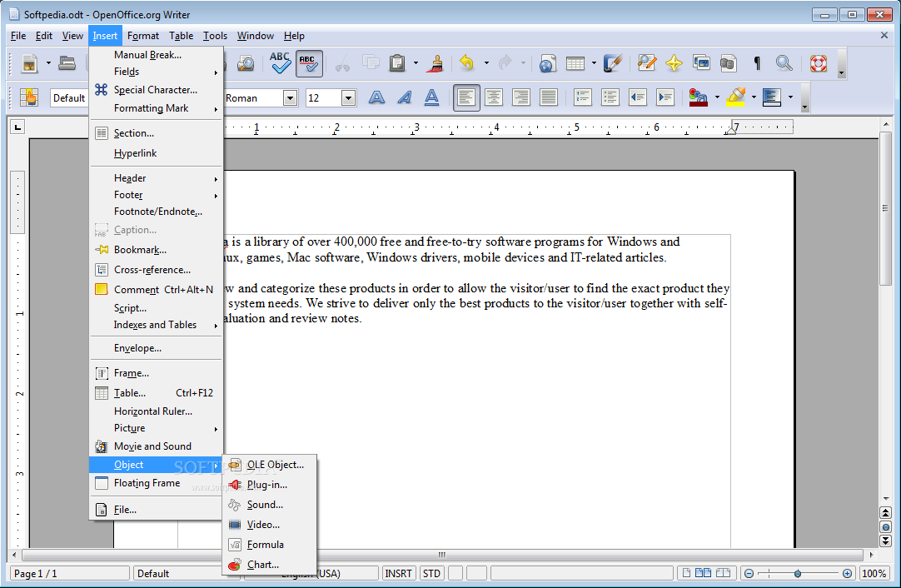
Task: Select Floating Frame menu item
Action: coord(156,483)
